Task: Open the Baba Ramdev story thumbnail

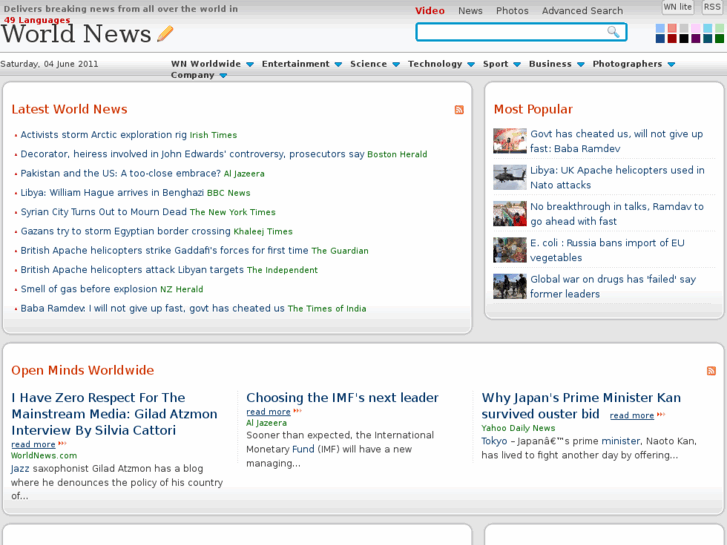Action: coord(510,141)
